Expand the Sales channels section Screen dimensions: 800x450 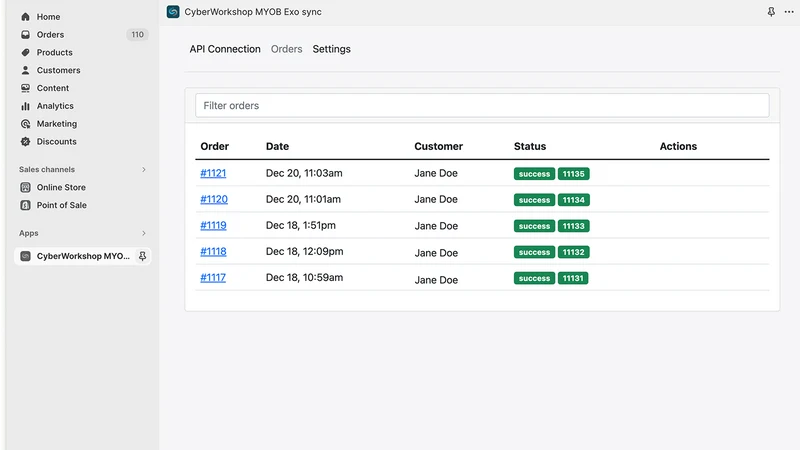[x=143, y=169]
